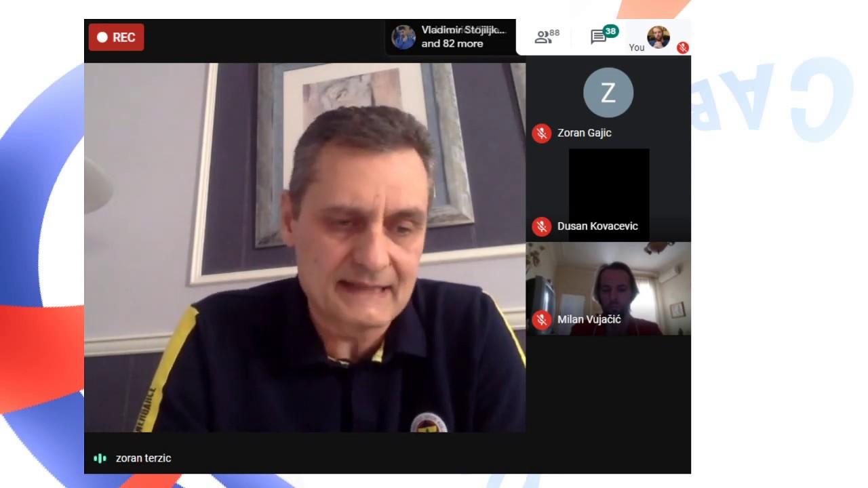Select Milan Vujačić's video tile
The width and height of the screenshot is (868, 488).
pyautogui.click(x=608, y=289)
